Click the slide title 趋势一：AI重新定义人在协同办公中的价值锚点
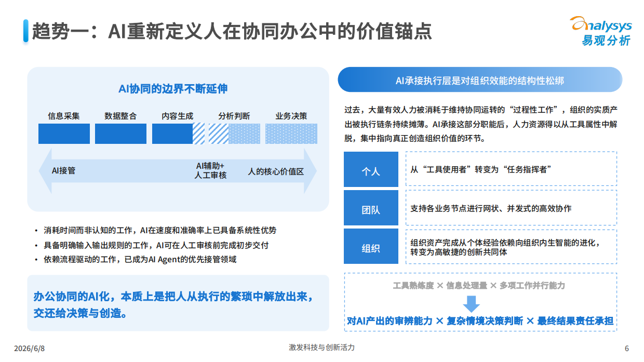The image size is (644, 362). pos(232,31)
